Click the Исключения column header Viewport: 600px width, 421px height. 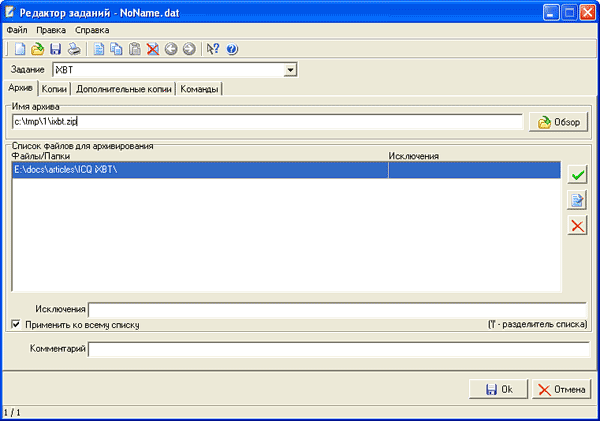click(x=414, y=156)
